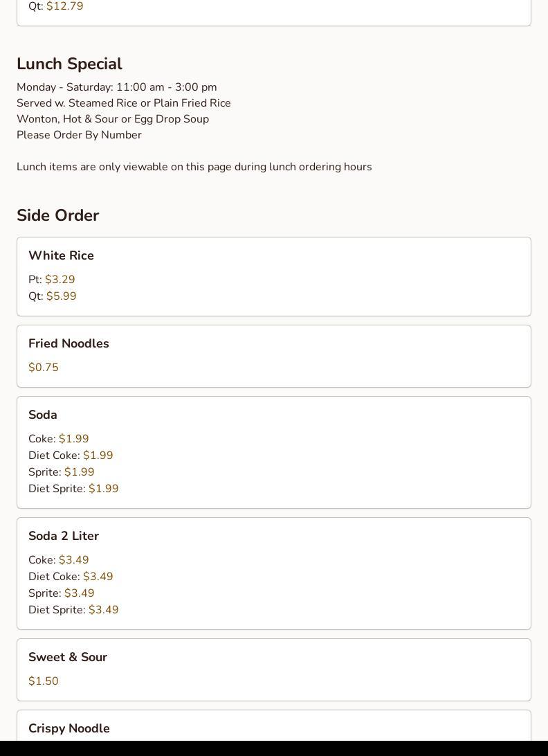Open the Sweet & Sour item
The image size is (548, 756).
(x=68, y=657)
